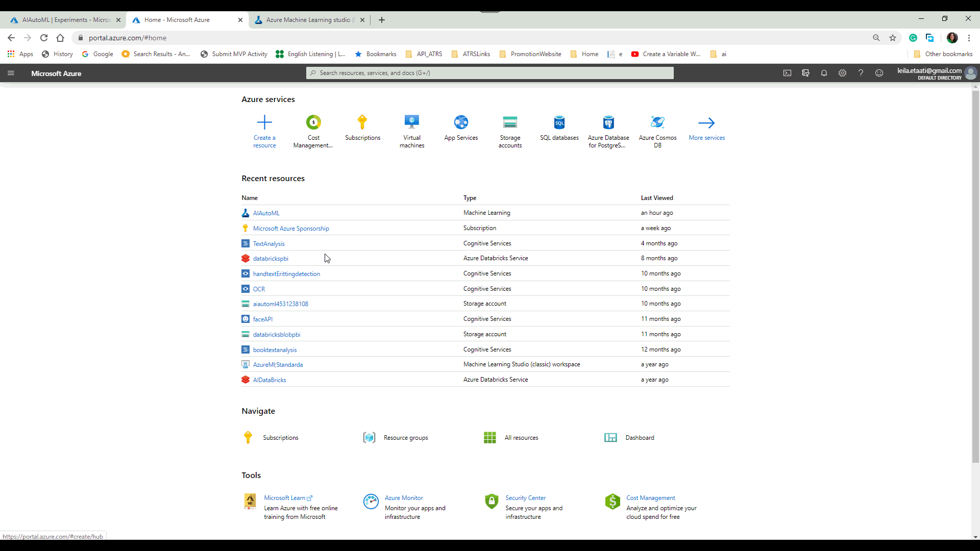Select the Storage accounts icon

click(510, 122)
